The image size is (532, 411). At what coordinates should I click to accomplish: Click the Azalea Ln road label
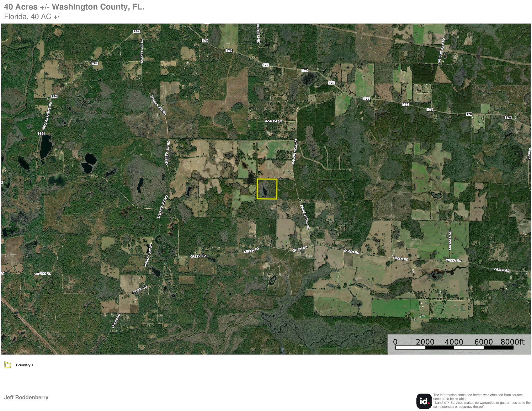tap(273, 121)
